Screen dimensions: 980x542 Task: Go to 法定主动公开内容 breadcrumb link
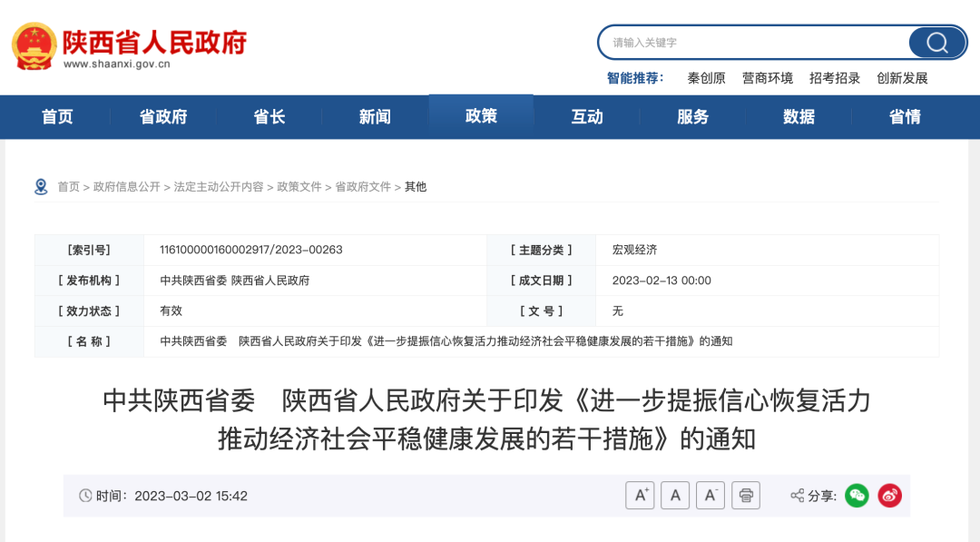tap(219, 187)
